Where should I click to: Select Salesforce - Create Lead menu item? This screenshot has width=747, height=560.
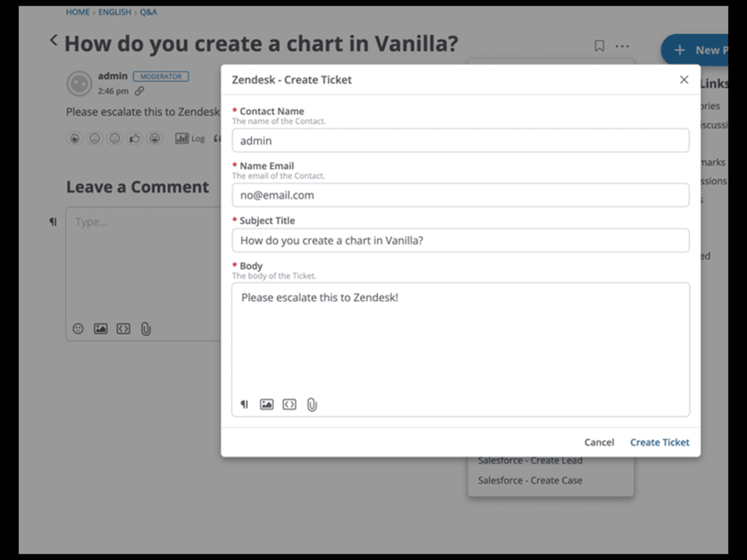(530, 461)
